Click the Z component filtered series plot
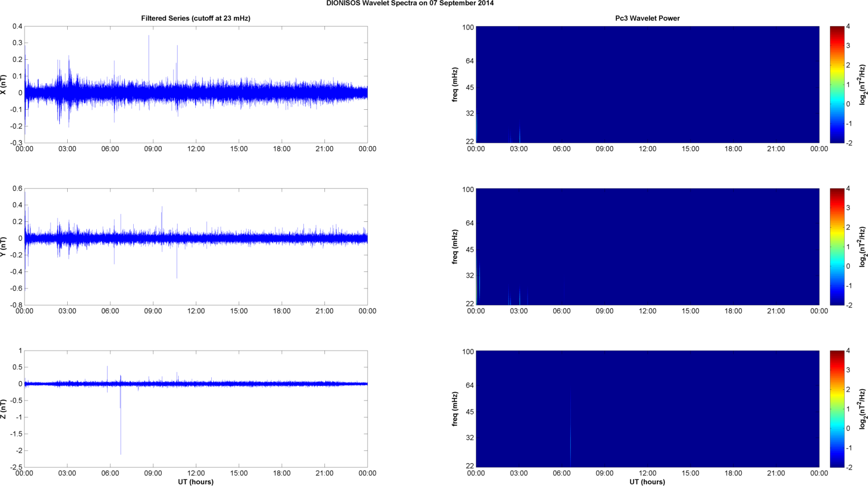The image size is (868, 486). point(196,409)
